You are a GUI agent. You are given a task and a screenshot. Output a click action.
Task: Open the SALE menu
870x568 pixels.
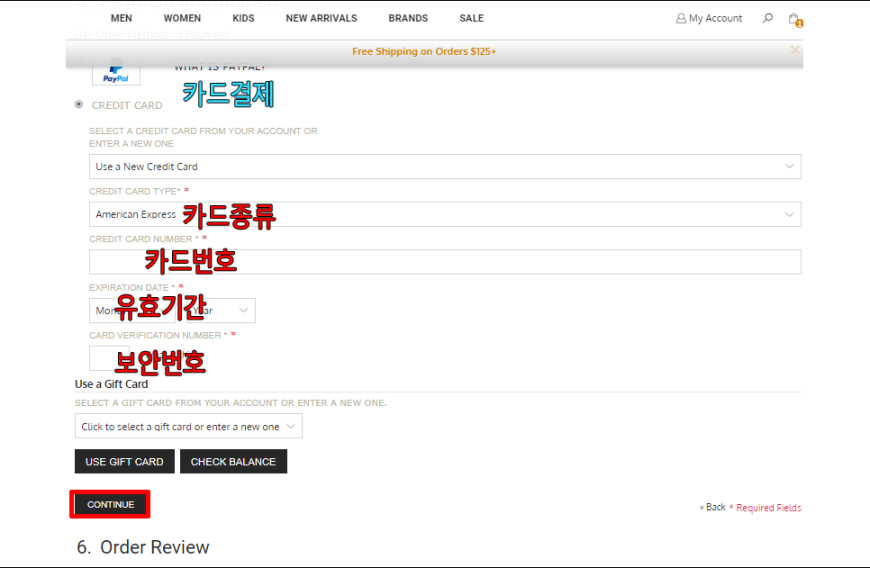click(471, 18)
